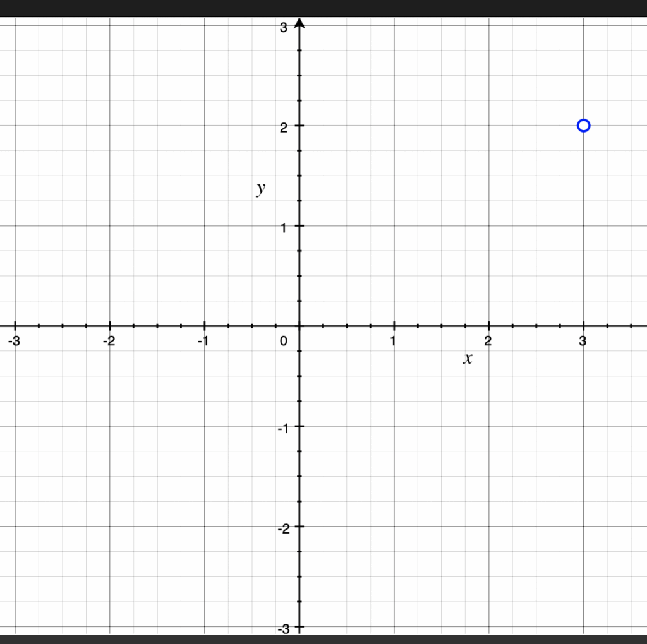Click the y axis label
Image resolution: width=647 pixels, height=644 pixels.
(x=260, y=188)
